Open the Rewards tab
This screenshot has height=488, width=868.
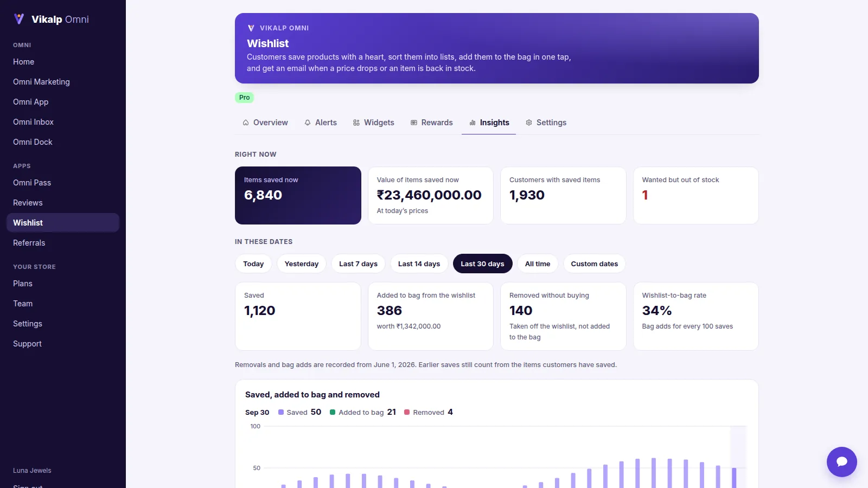432,123
